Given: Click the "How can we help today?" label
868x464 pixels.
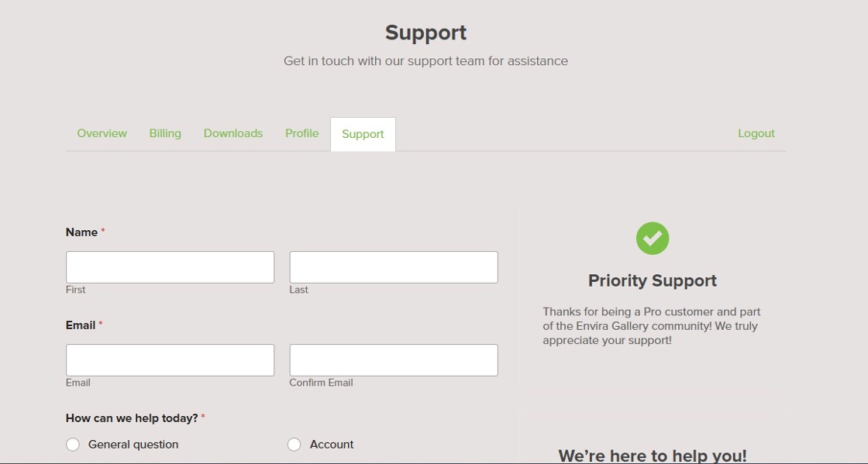Looking at the screenshot, I should coord(131,418).
